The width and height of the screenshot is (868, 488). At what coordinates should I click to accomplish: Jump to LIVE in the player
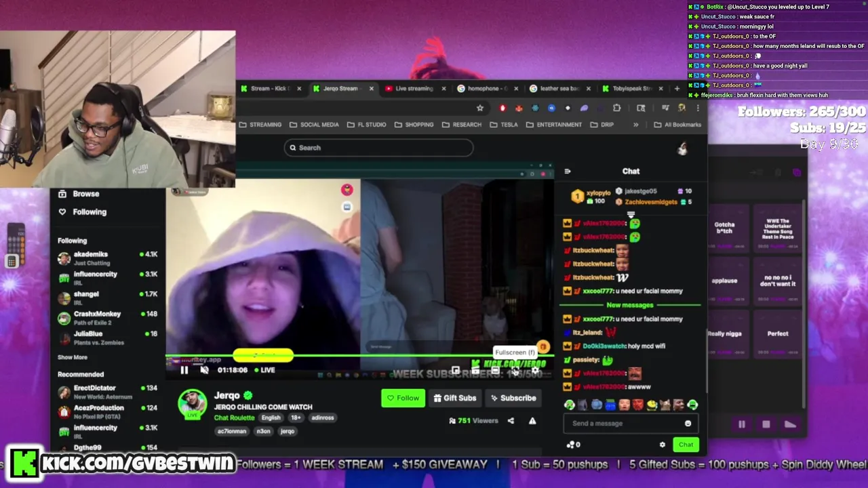pyautogui.click(x=264, y=370)
